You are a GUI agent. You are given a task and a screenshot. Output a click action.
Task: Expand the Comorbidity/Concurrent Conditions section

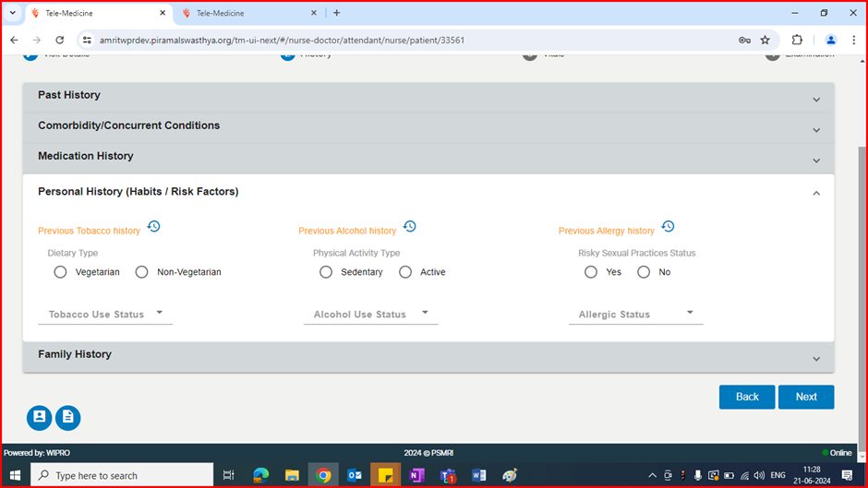[428, 128]
